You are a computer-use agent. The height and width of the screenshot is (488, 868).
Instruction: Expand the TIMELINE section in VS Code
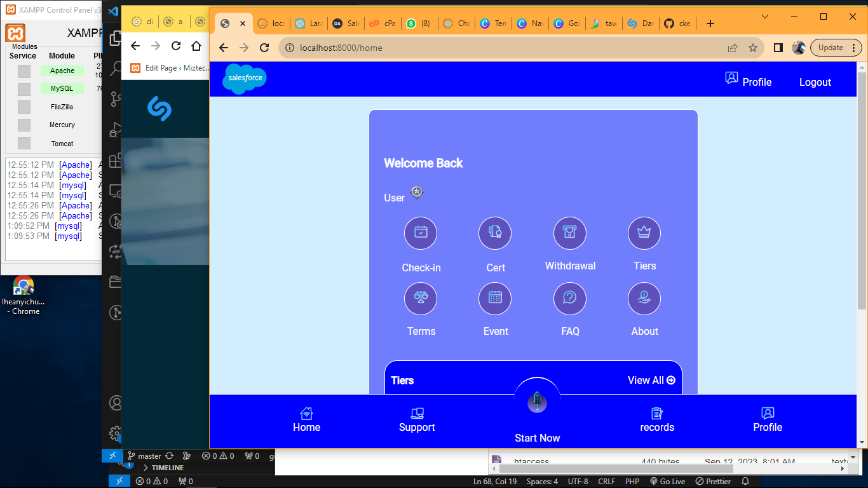[x=167, y=468]
